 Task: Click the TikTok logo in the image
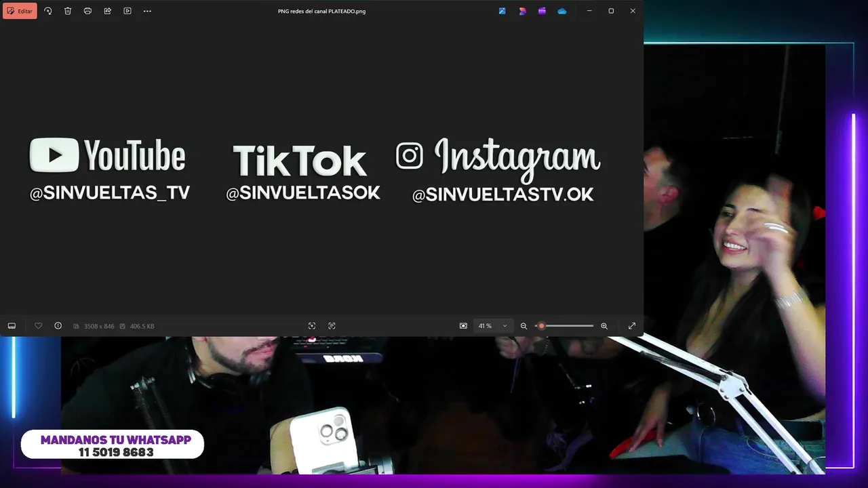[300, 161]
